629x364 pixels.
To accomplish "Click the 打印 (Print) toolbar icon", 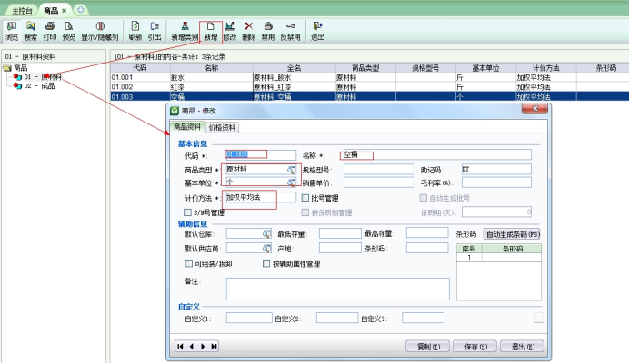I will tap(51, 32).
